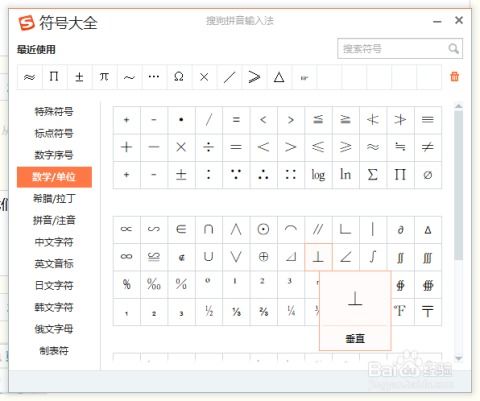This screenshot has height=401, width=480.
Task: Insert the perpendicular ⊥ symbol
Action: [x=318, y=257]
